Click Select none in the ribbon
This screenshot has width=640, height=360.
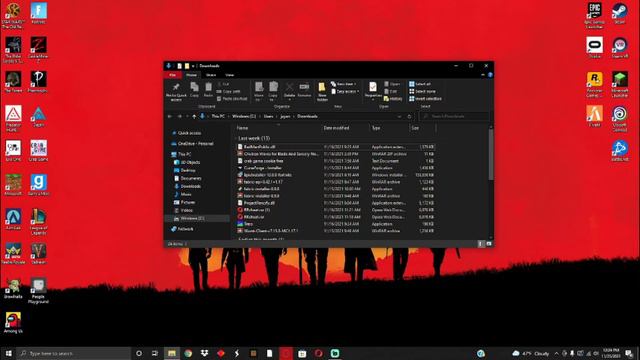click(x=422, y=91)
